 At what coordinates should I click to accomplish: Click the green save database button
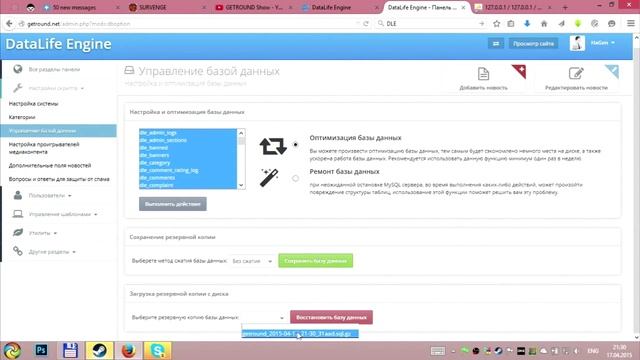tap(316, 261)
